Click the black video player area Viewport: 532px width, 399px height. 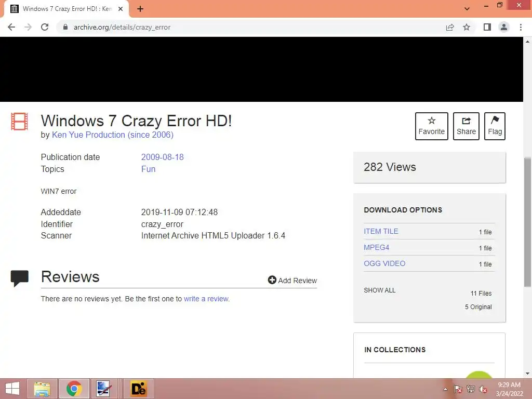262,69
